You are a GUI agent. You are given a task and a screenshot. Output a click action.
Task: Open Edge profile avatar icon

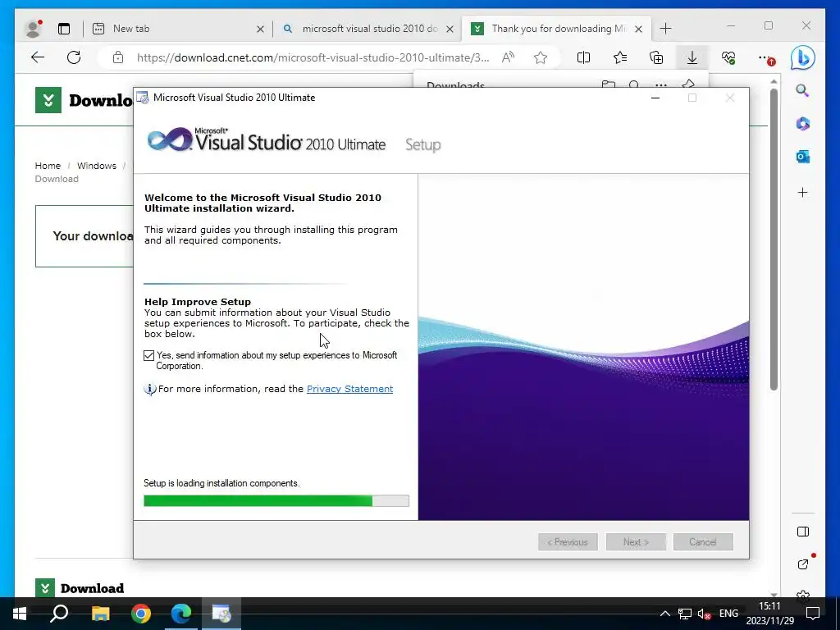(x=33, y=29)
